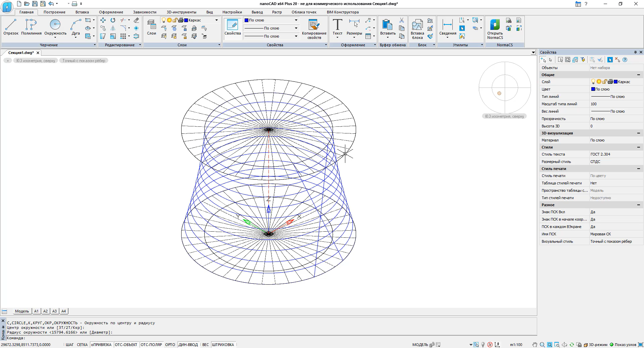Screen dimensions: 644x348
Task: Open the Построение ribbon tab
Action: (x=54, y=12)
